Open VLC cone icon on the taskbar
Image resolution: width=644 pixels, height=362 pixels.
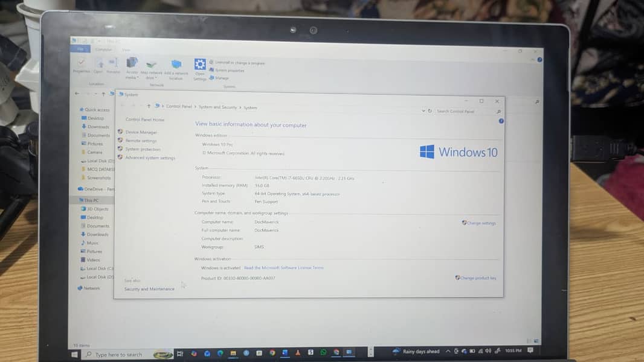pyautogui.click(x=298, y=352)
